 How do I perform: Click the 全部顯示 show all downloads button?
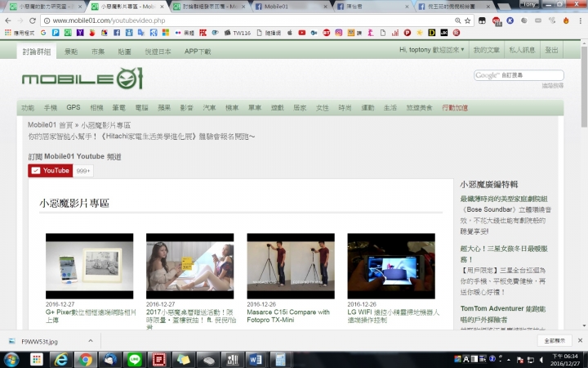[555, 340]
